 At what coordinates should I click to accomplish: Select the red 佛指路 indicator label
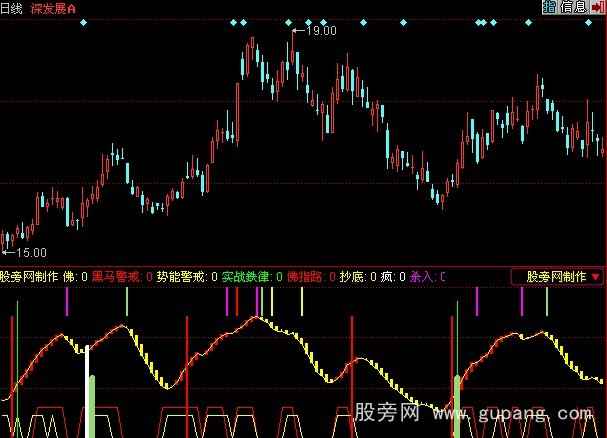coord(306,276)
